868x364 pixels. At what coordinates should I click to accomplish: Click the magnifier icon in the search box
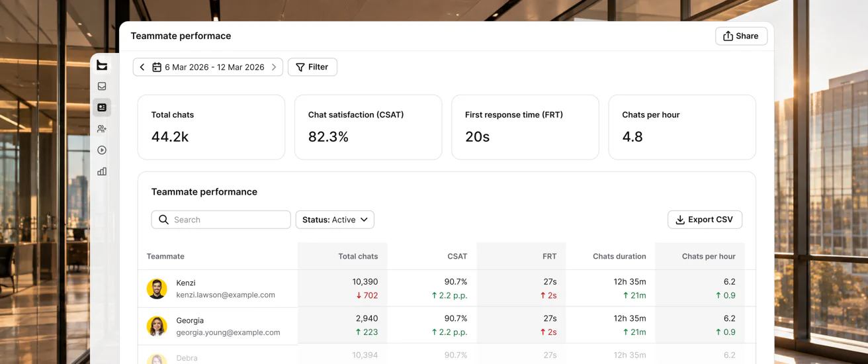click(163, 220)
